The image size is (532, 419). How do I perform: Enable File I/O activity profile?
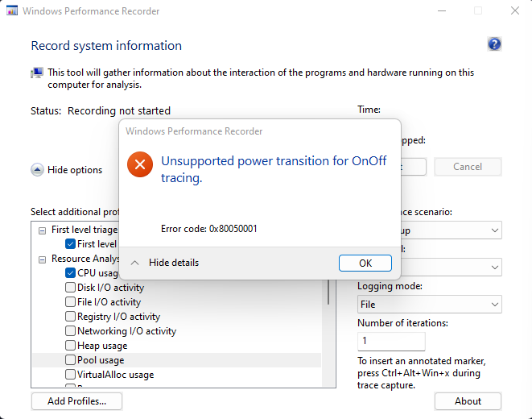point(70,302)
